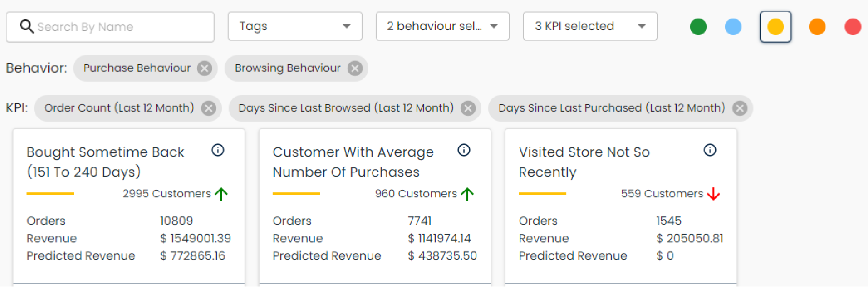Select the green color filter

[698, 27]
